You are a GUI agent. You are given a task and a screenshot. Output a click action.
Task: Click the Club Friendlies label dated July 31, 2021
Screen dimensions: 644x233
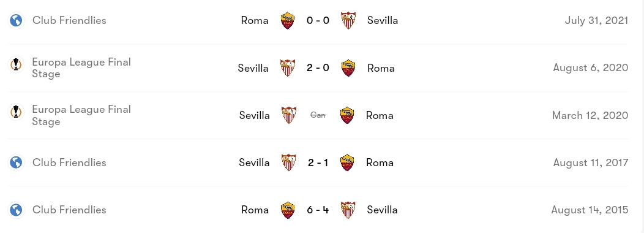pyautogui.click(x=69, y=20)
